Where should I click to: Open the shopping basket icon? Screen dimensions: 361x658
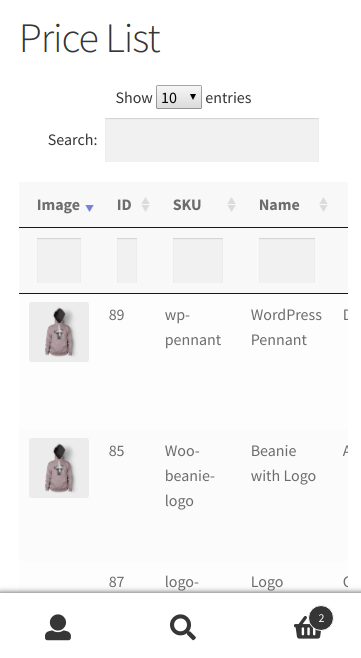308,629
